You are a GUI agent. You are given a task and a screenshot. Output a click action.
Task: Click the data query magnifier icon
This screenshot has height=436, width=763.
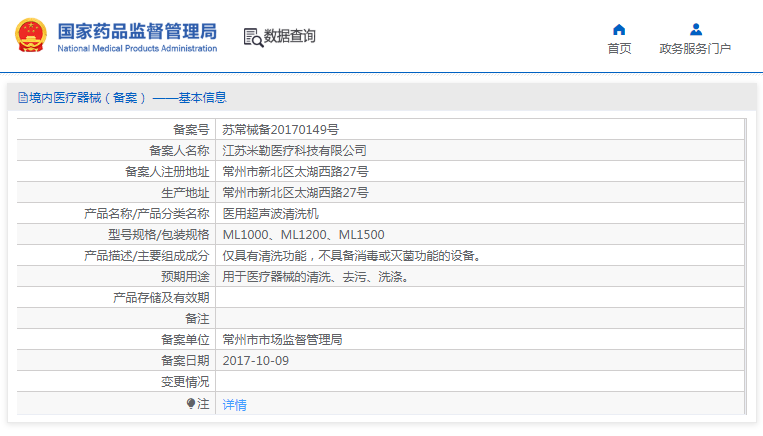(x=253, y=37)
